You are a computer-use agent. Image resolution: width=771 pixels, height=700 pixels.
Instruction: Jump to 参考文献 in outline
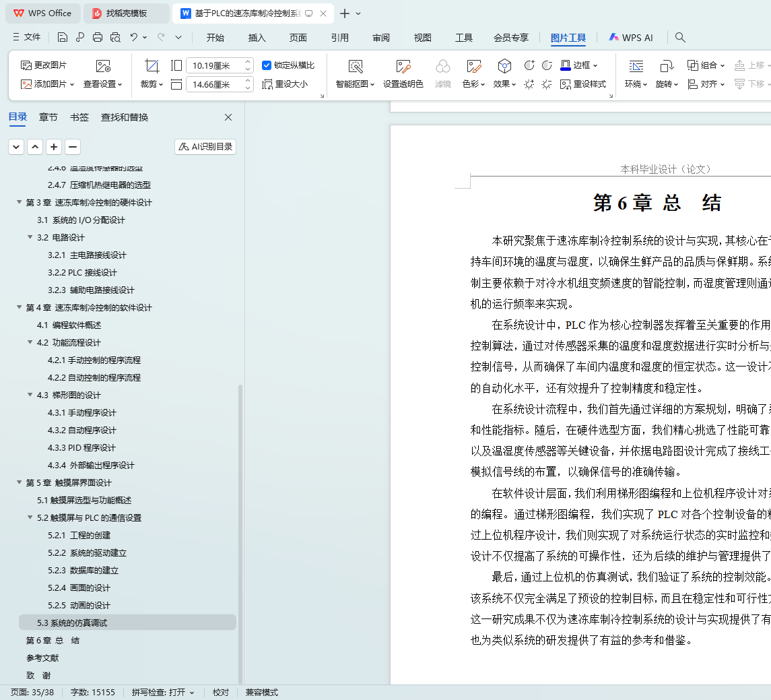42,658
